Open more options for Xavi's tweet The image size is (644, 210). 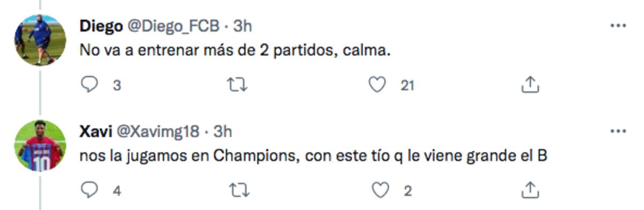point(619,131)
